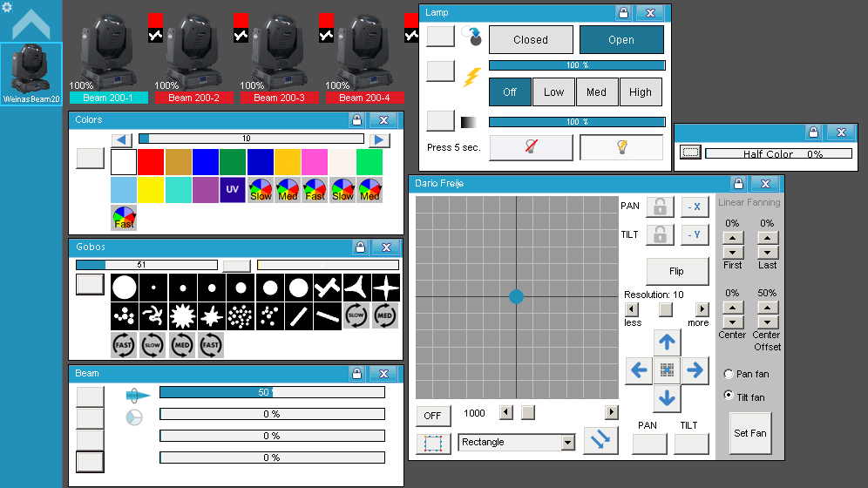Click the lamp on bulb button
Screen dimensions: 868x488
621,147
